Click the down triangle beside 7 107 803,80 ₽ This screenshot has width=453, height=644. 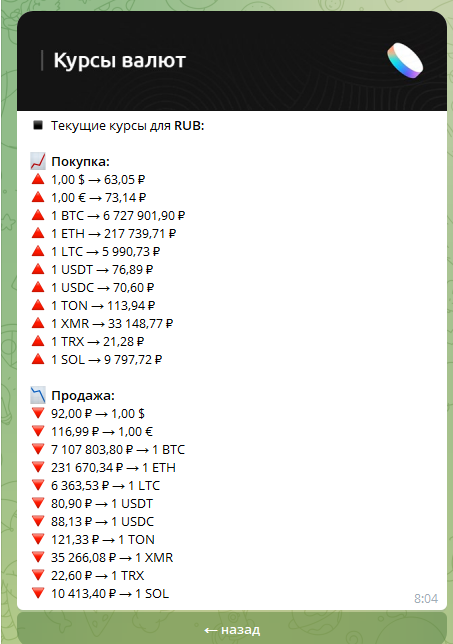point(38,449)
